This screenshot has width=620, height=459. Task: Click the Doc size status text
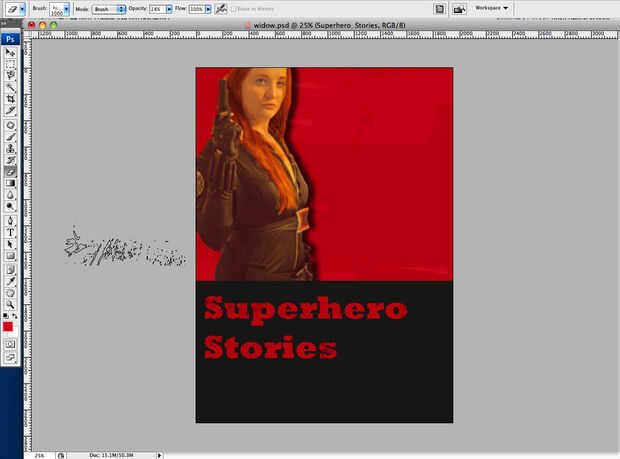112,455
